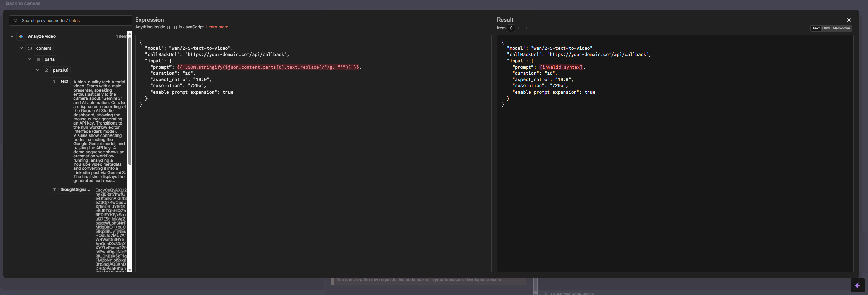This screenshot has width=868, height=295.
Task: Click the cube icon on the parts[0] field
Action: (x=46, y=70)
